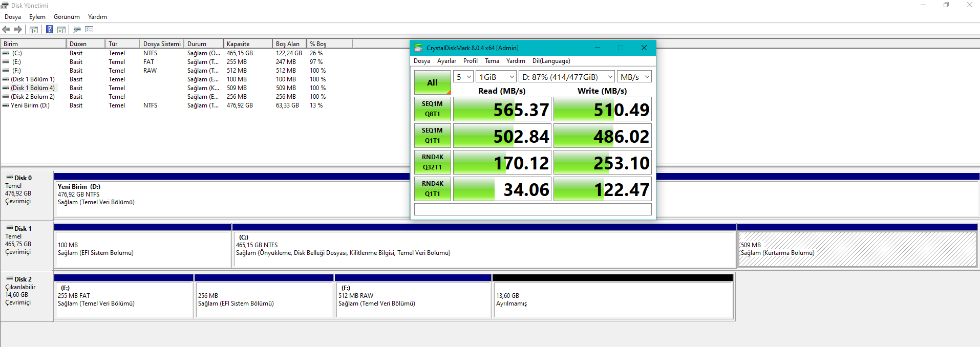980x347 pixels.
Task: Click the 565.37 sequential read result bar
Action: (502, 109)
